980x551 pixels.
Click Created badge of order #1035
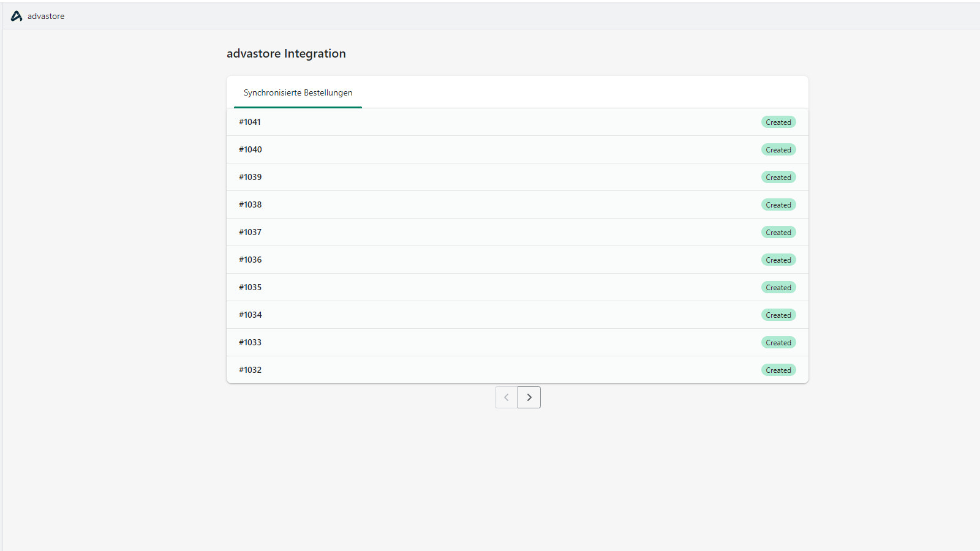tap(778, 288)
